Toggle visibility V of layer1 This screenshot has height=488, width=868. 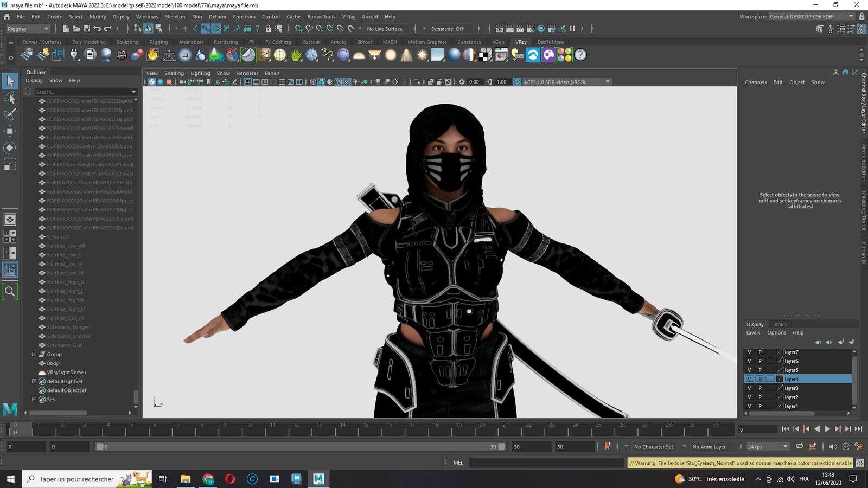pos(749,406)
